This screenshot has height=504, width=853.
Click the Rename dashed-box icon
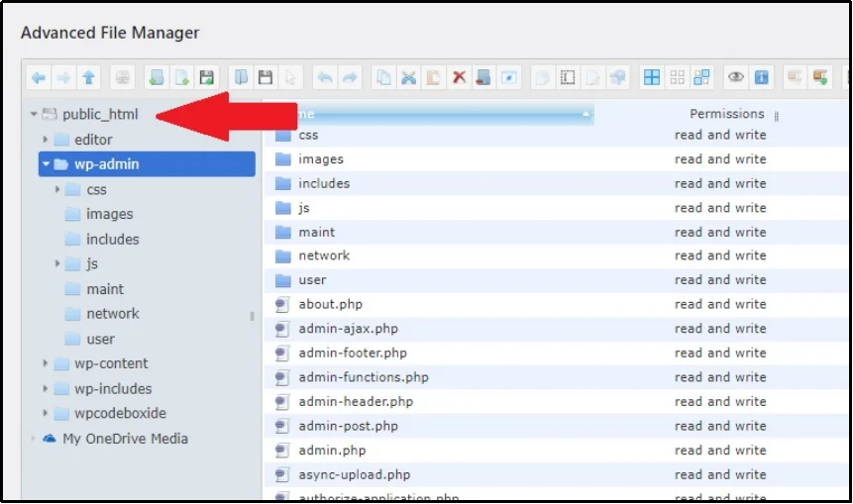click(568, 78)
